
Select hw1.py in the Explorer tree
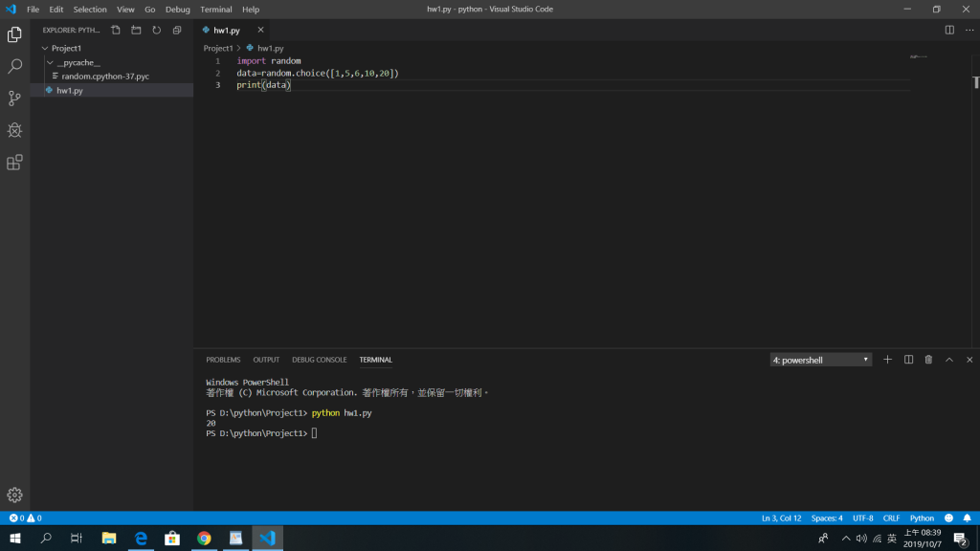point(69,91)
